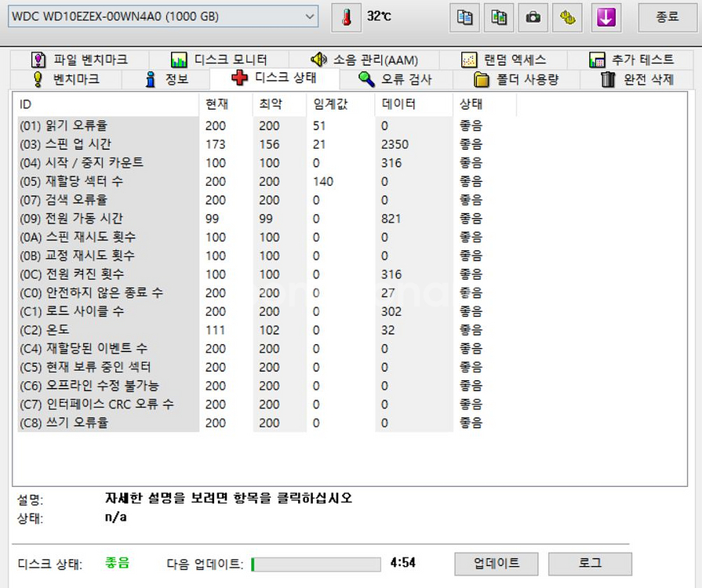Image resolution: width=702 pixels, height=588 pixels.
Task: Switch to the 벤치마크 tab
Action: 66,79
